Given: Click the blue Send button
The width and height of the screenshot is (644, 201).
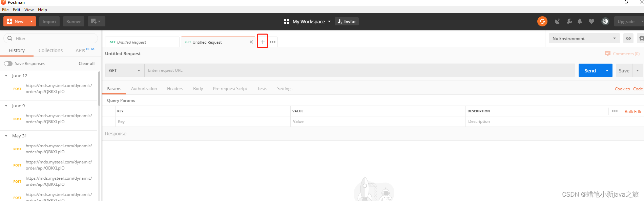Looking at the screenshot, I should tap(590, 70).
